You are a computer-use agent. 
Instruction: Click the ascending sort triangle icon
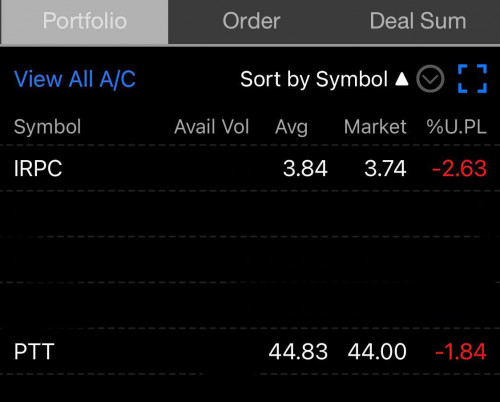(x=402, y=79)
